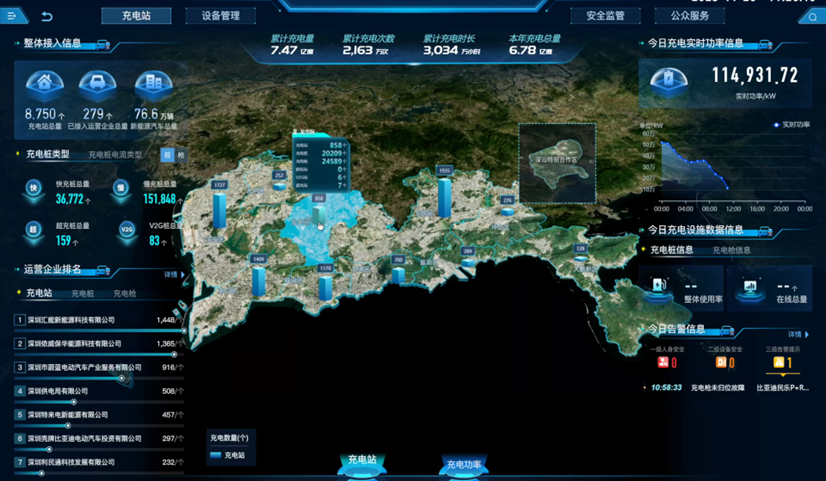Click 深圳供电局有限公司 ranking bar
This screenshot has width=826, height=481.
[98, 398]
